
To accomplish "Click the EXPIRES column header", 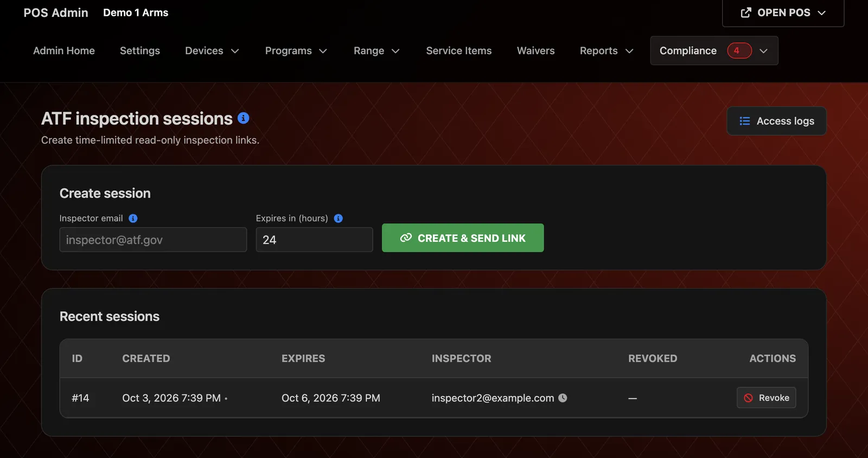I will (303, 358).
